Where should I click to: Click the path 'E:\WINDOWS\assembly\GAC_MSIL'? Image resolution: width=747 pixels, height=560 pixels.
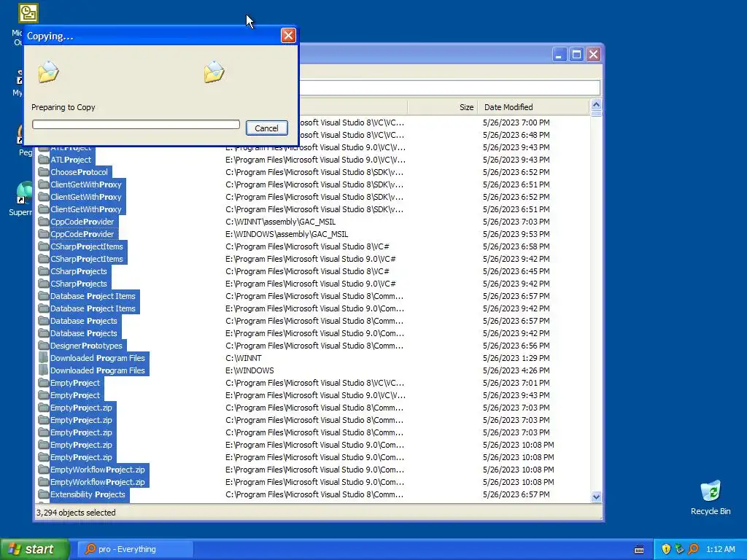coord(287,234)
